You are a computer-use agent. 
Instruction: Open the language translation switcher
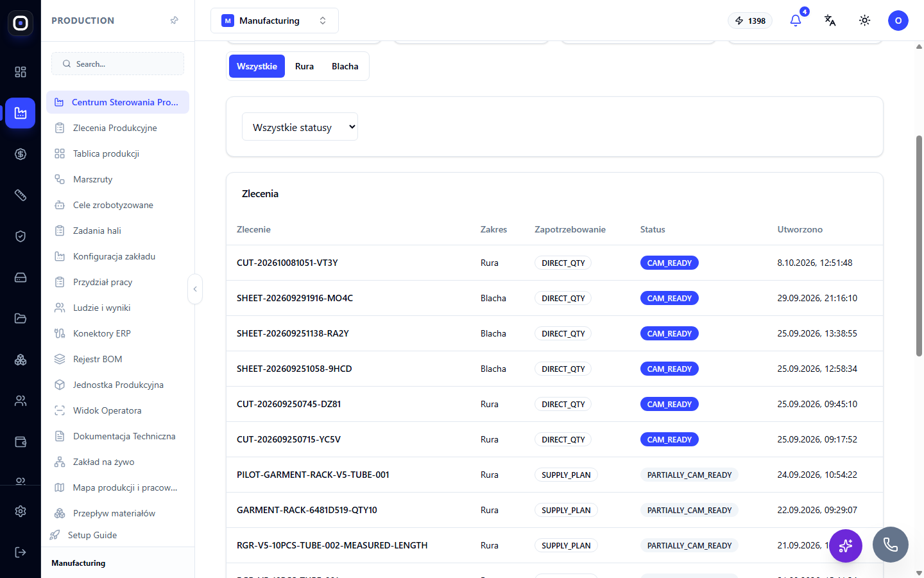tap(830, 21)
